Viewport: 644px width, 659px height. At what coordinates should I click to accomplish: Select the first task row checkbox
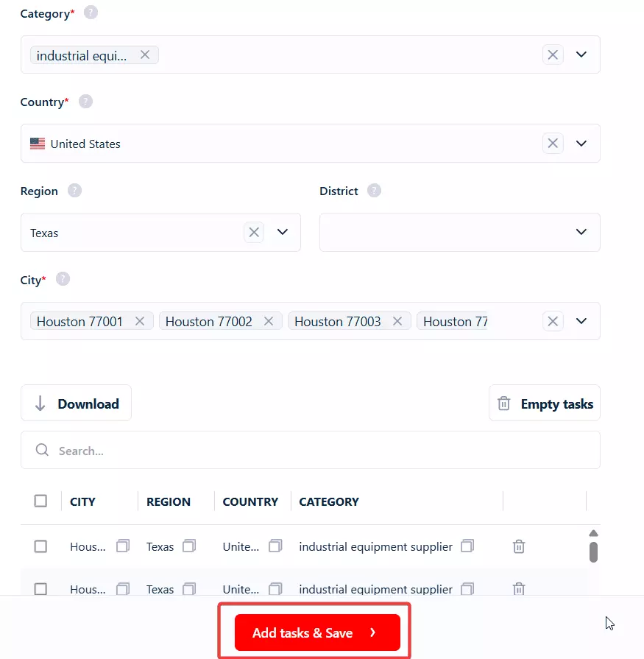coord(40,546)
